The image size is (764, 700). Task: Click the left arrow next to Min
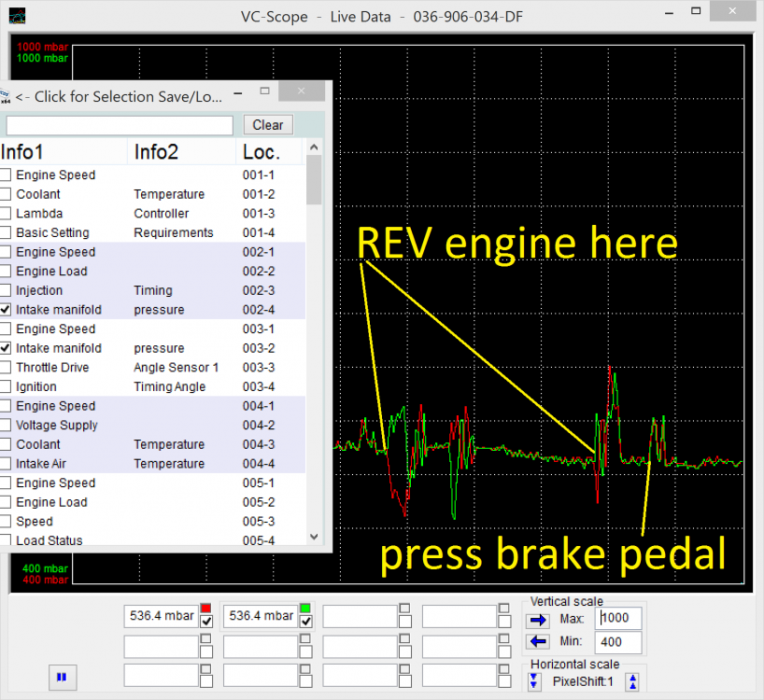[x=538, y=641]
